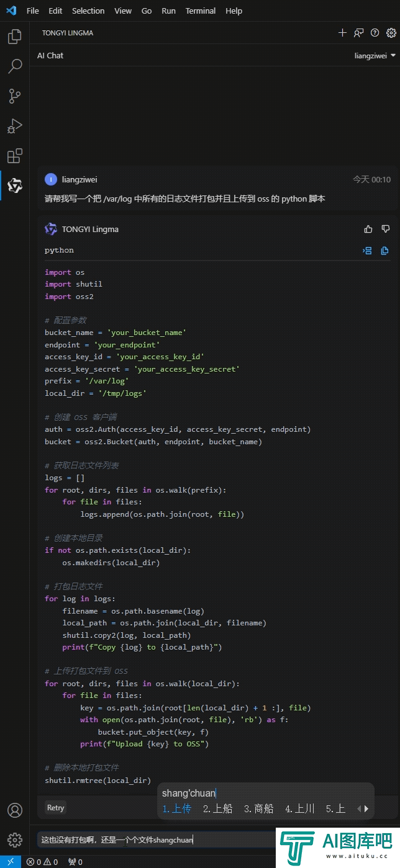Click the bucket_name assignment line
This screenshot has width=400, height=868.
click(x=116, y=333)
